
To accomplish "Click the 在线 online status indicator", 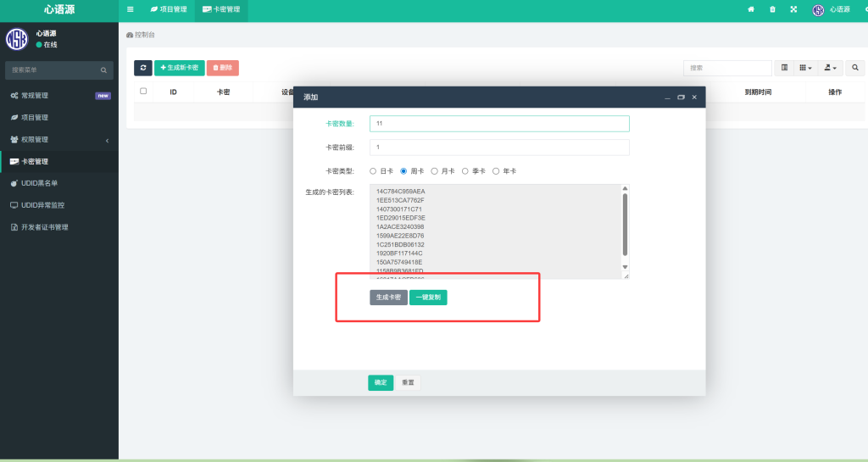I will (47, 45).
